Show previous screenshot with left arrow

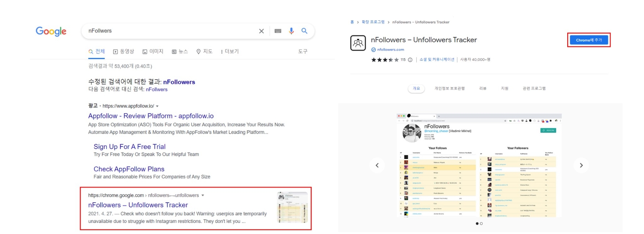[377, 165]
